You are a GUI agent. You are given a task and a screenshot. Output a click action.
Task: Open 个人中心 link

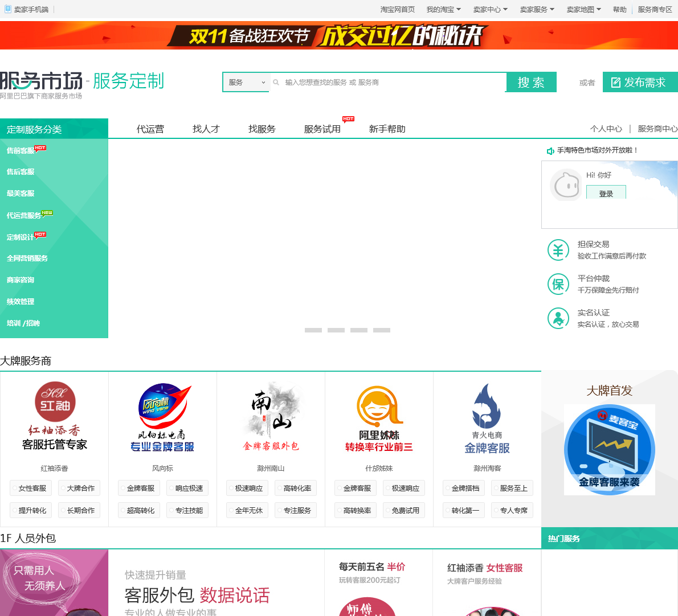[x=606, y=129]
